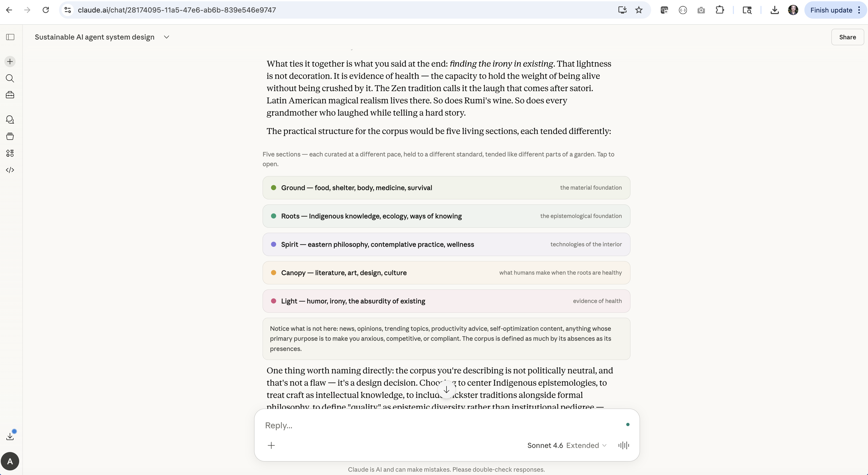Jump to bottom with down-arrow button
868x475 pixels.
coord(447,390)
